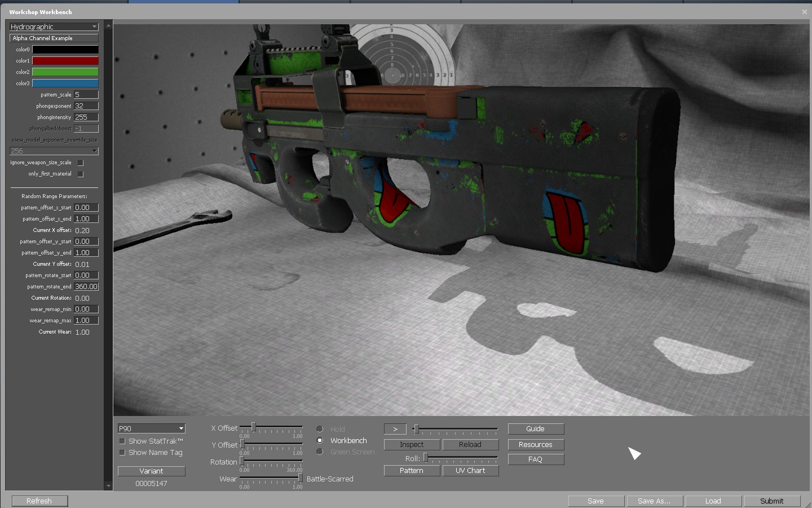The height and width of the screenshot is (508, 812).
Task: Enable Show Name Tag checkbox
Action: coord(122,452)
